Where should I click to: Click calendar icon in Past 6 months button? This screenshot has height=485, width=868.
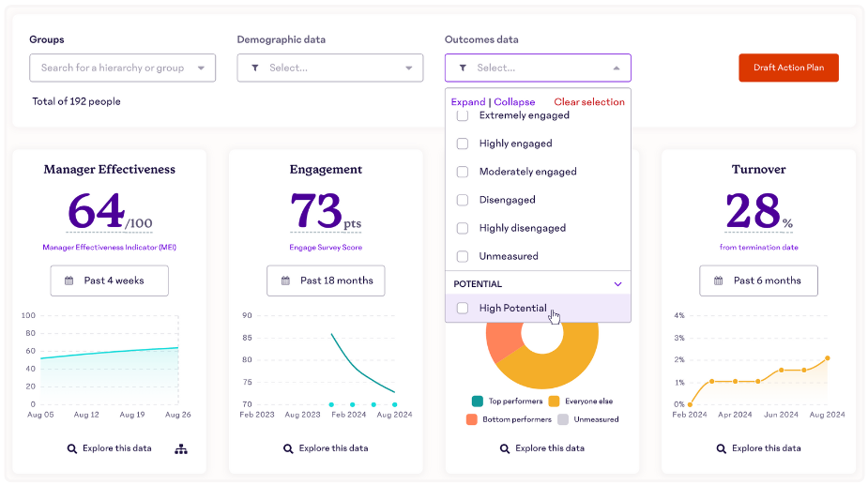pos(719,280)
